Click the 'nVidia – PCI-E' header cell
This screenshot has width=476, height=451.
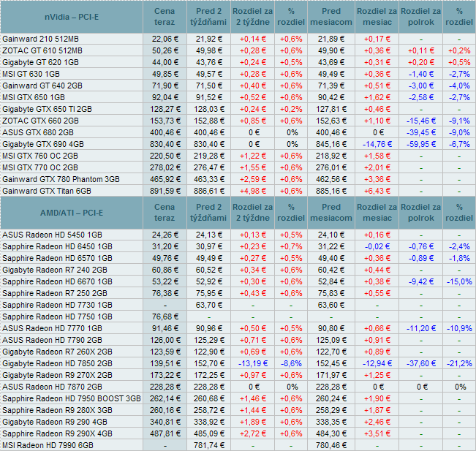pyautogui.click(x=72, y=17)
